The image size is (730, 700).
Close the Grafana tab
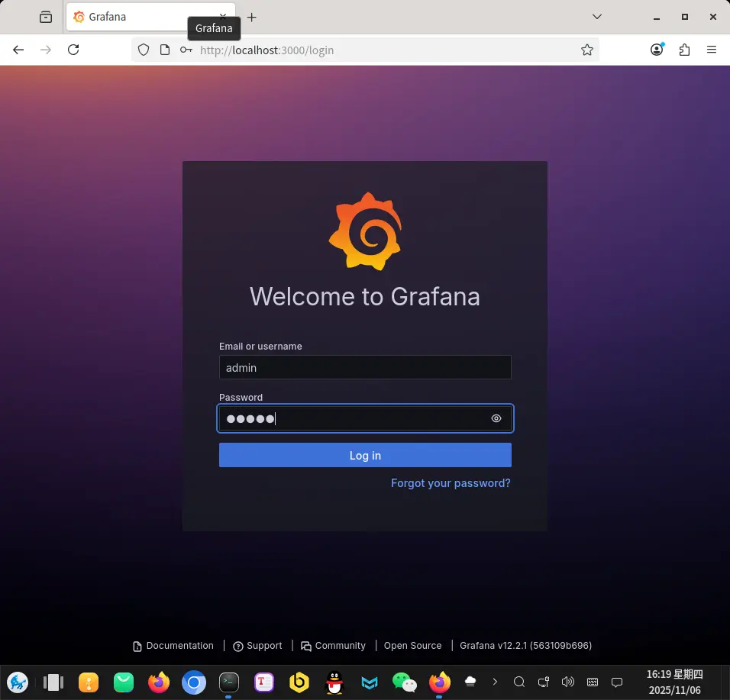pos(223,17)
